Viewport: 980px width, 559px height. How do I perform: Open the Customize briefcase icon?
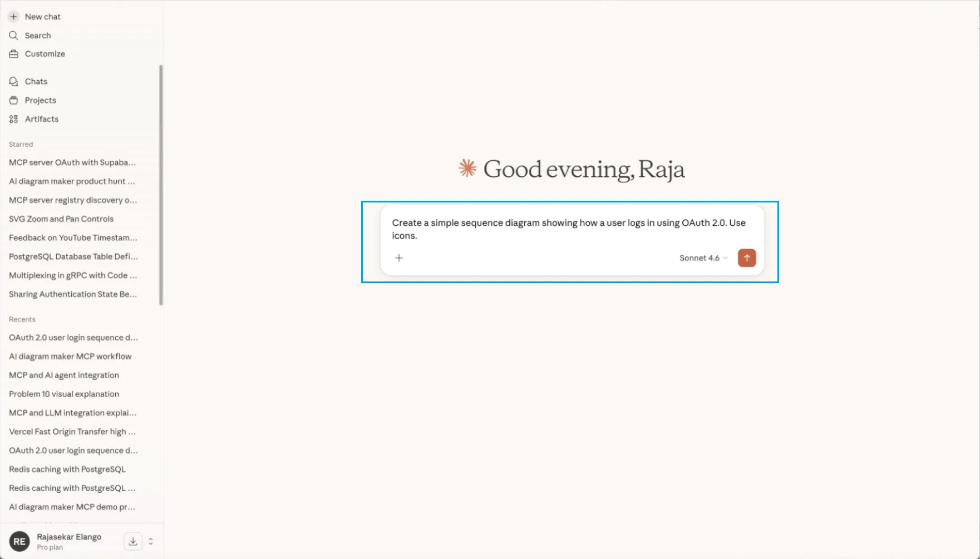(x=13, y=54)
